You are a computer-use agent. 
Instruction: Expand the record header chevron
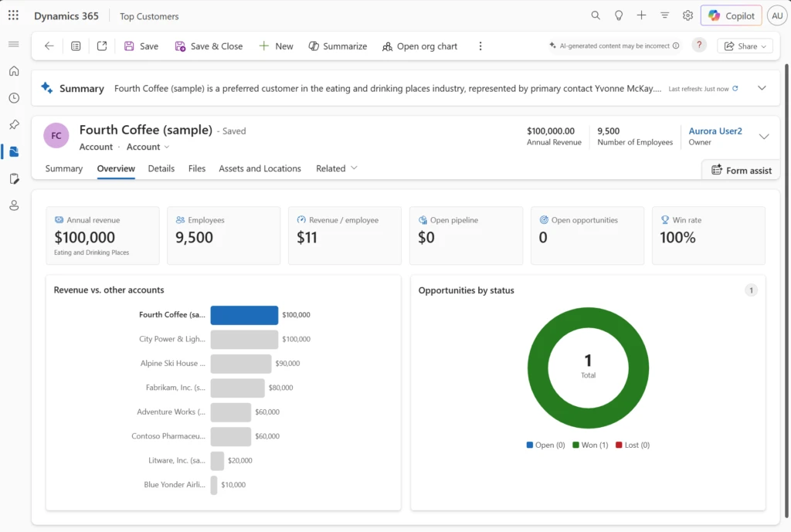click(764, 136)
